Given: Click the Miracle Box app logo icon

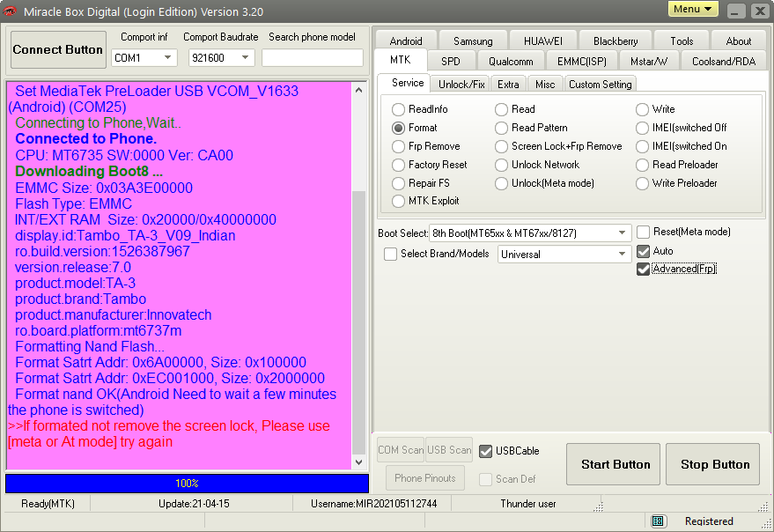Looking at the screenshot, I should pyautogui.click(x=10, y=11).
